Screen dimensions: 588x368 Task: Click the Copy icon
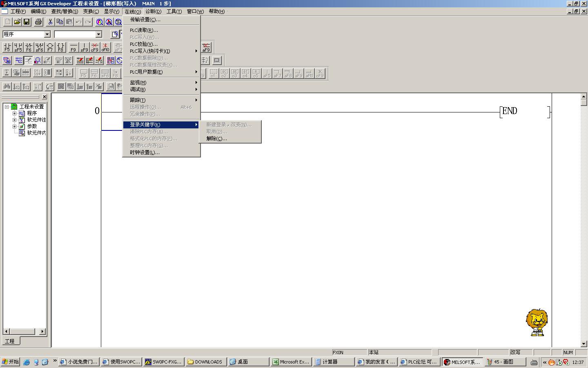tap(60, 22)
